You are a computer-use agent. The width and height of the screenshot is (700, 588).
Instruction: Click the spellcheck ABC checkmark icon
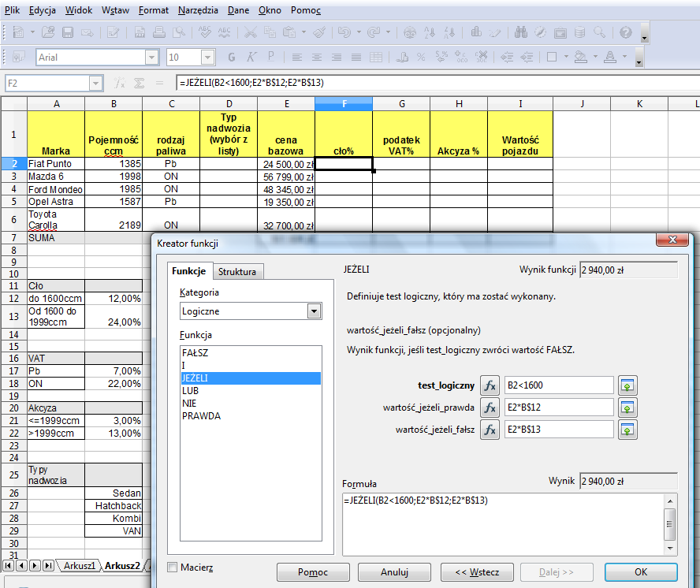click(x=205, y=32)
